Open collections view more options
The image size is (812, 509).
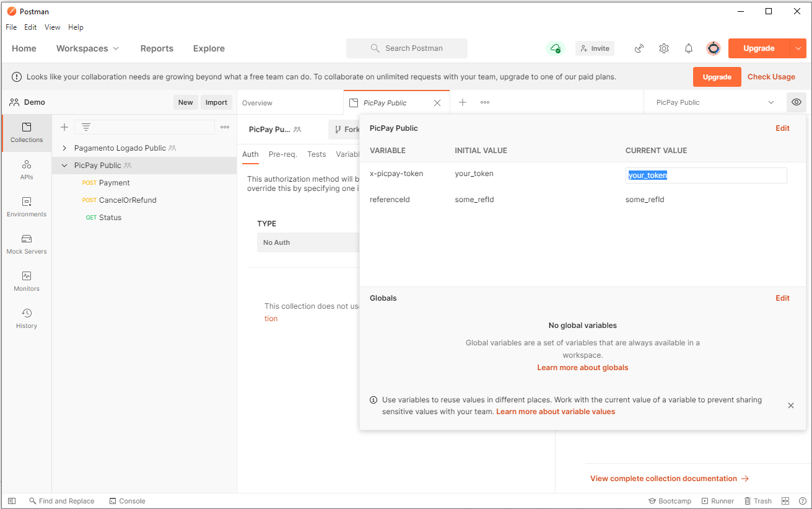[x=225, y=127]
